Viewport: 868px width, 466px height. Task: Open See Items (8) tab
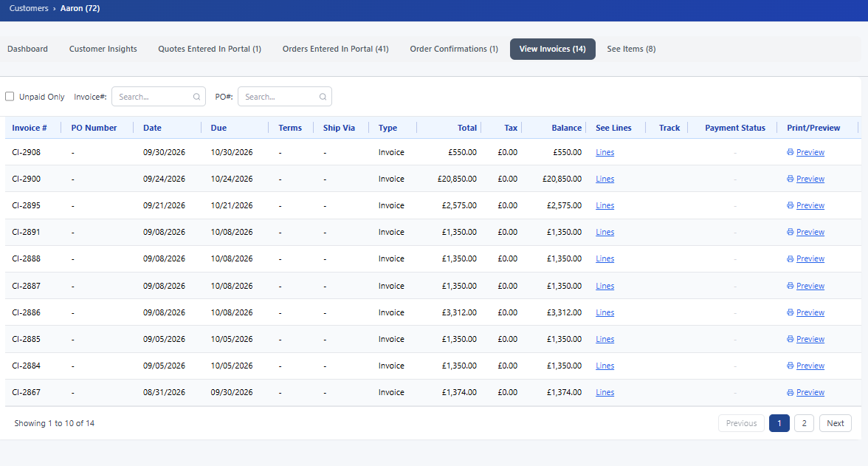point(631,49)
